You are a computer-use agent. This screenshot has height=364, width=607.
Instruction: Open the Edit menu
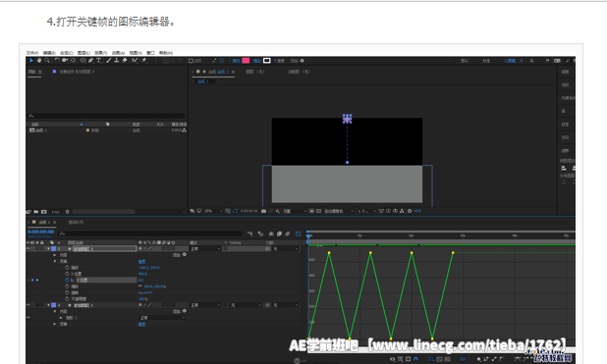coord(49,53)
